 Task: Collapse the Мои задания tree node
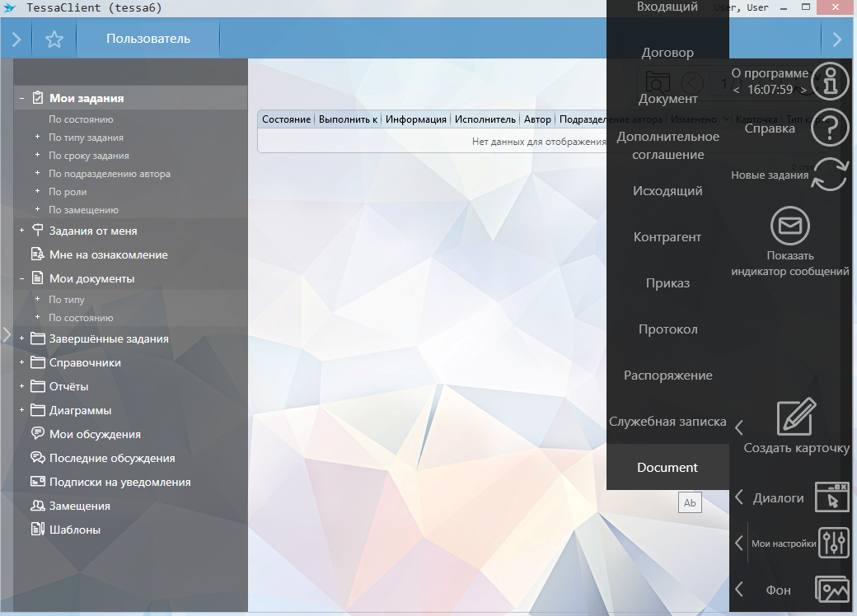tap(22, 98)
